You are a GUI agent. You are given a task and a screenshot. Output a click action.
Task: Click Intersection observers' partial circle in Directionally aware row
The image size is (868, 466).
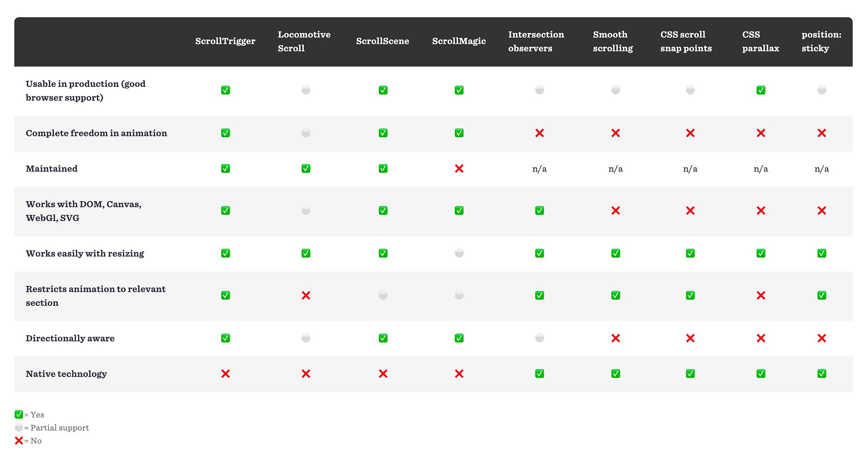(x=539, y=338)
